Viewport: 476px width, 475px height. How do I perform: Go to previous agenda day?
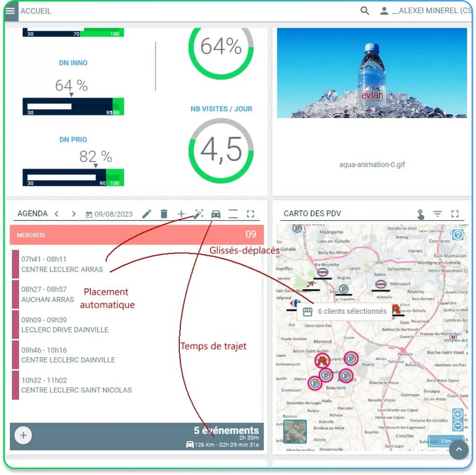57,214
